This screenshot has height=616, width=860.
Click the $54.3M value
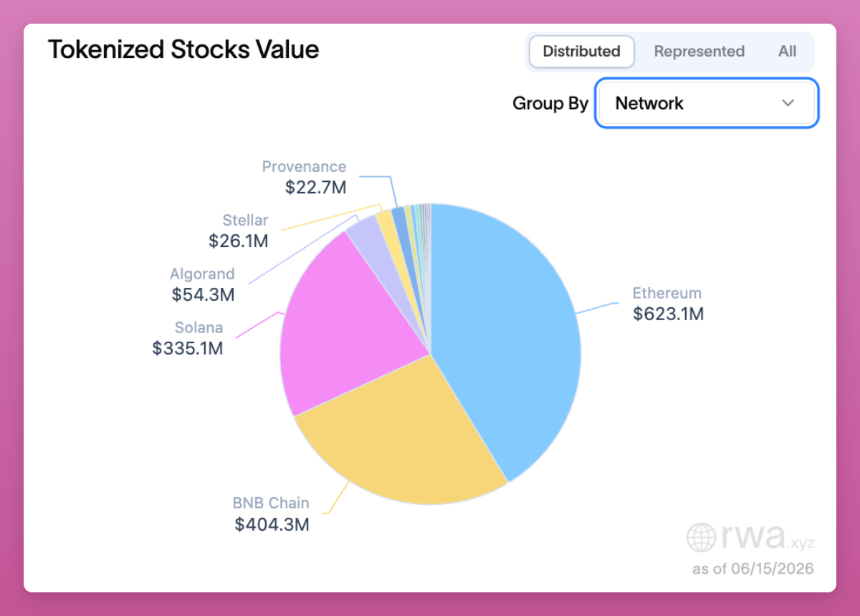click(203, 294)
